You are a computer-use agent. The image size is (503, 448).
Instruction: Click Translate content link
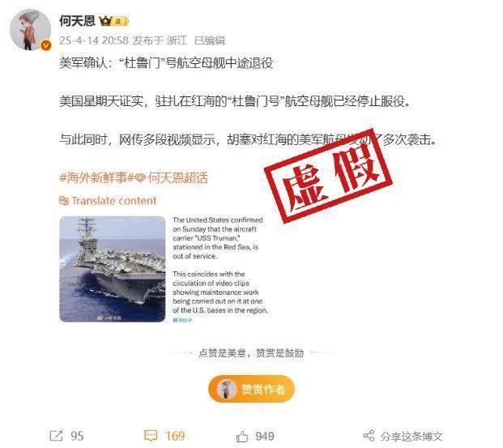[113, 201]
